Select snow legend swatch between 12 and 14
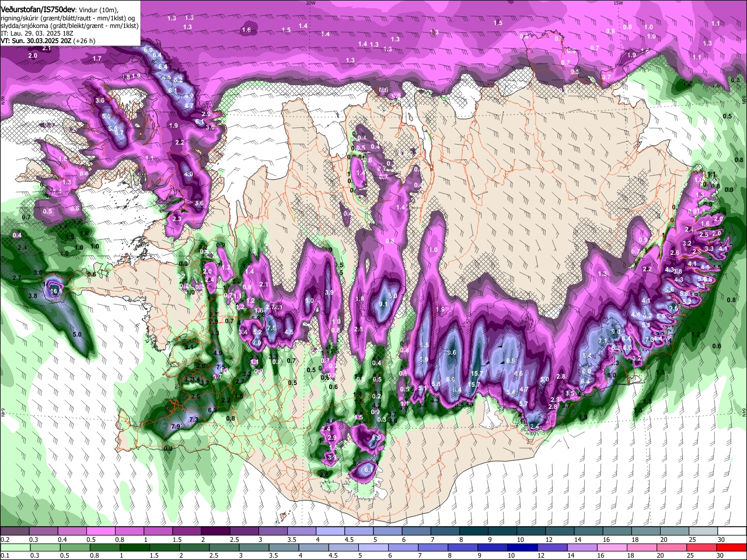This screenshot has height=560, width=747. [x=560, y=531]
